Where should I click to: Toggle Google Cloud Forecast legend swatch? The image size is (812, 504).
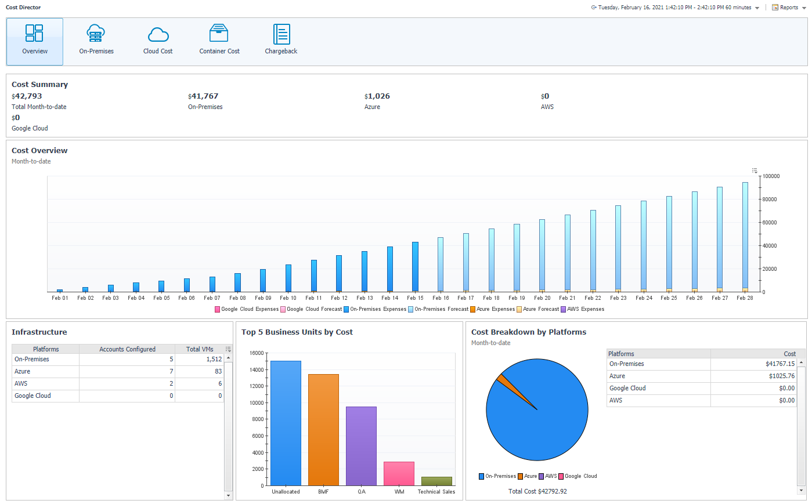[283, 309]
